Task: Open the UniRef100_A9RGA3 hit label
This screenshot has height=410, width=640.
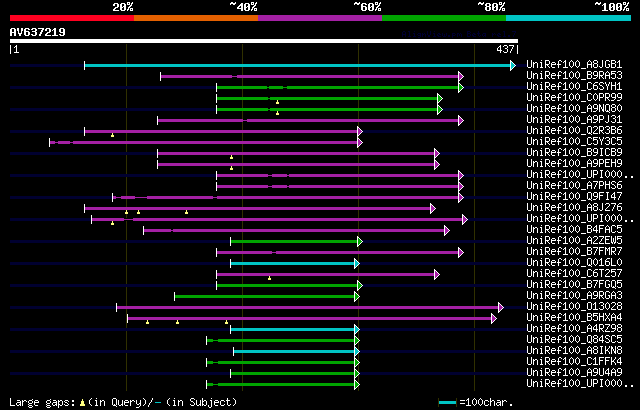Action: tap(574, 296)
